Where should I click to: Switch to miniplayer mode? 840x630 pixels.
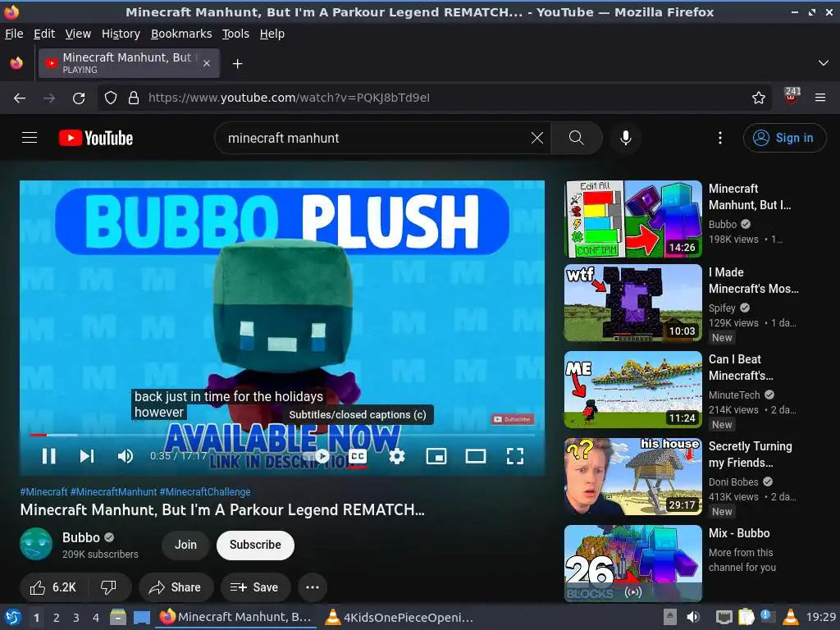coord(436,456)
